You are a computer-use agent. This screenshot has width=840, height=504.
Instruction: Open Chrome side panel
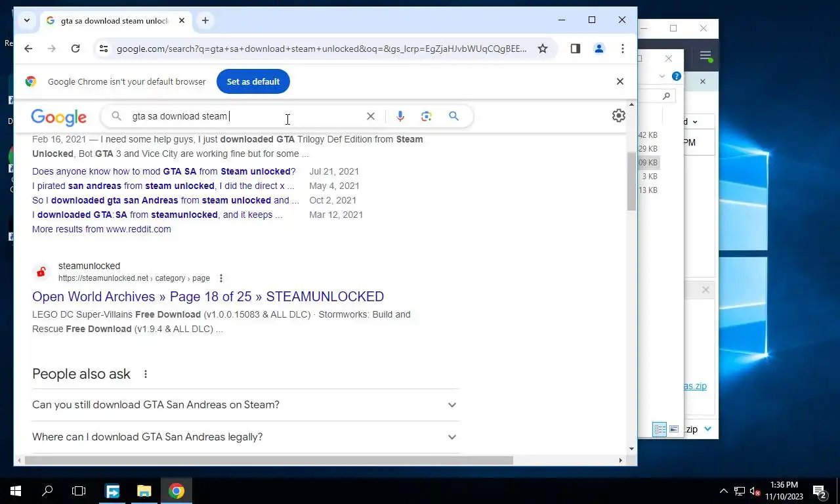coord(576,49)
